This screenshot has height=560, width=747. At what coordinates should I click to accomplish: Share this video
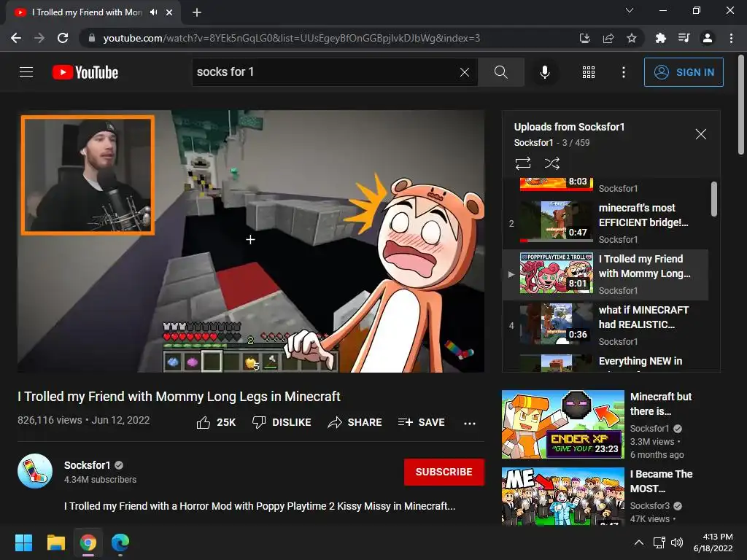point(355,422)
